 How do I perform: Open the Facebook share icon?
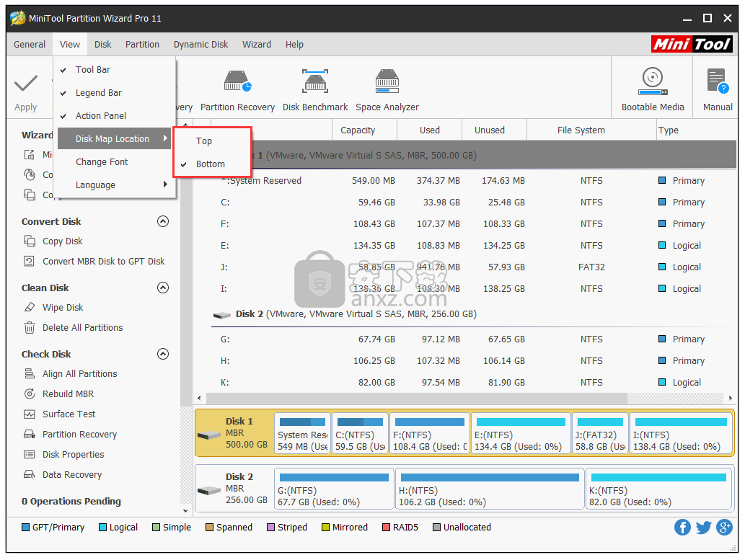(682, 528)
